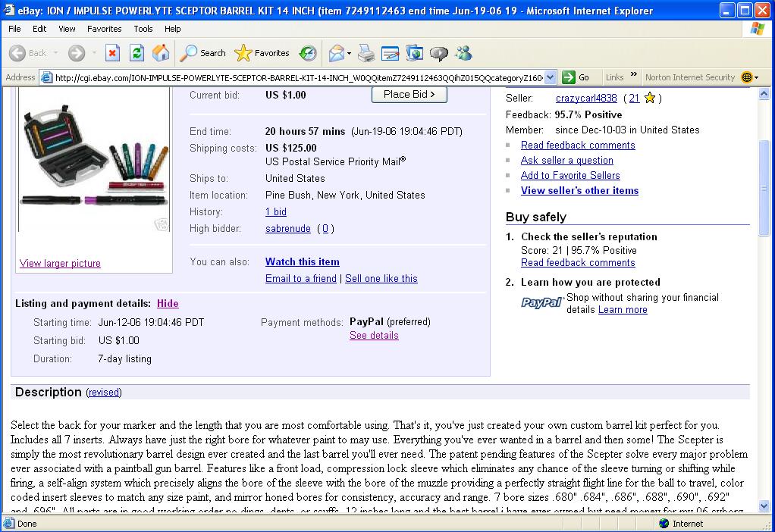Click the page scrollbar up arrow
The width and height of the screenshot is (775, 532).
[764, 93]
